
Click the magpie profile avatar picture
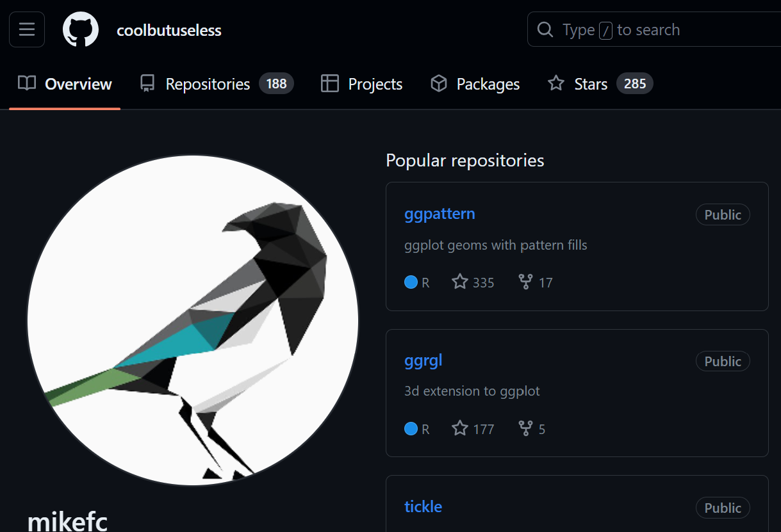(x=193, y=320)
